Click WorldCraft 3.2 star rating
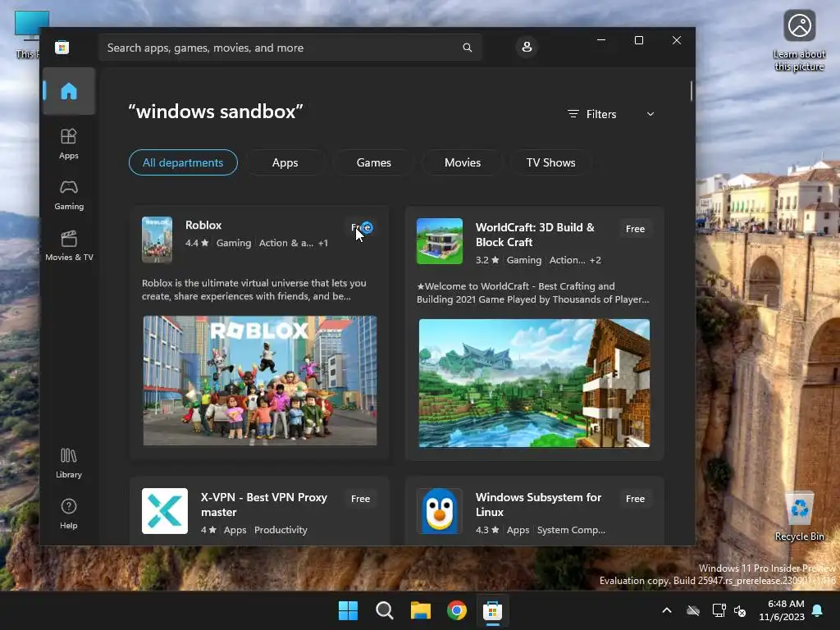 coord(487,260)
